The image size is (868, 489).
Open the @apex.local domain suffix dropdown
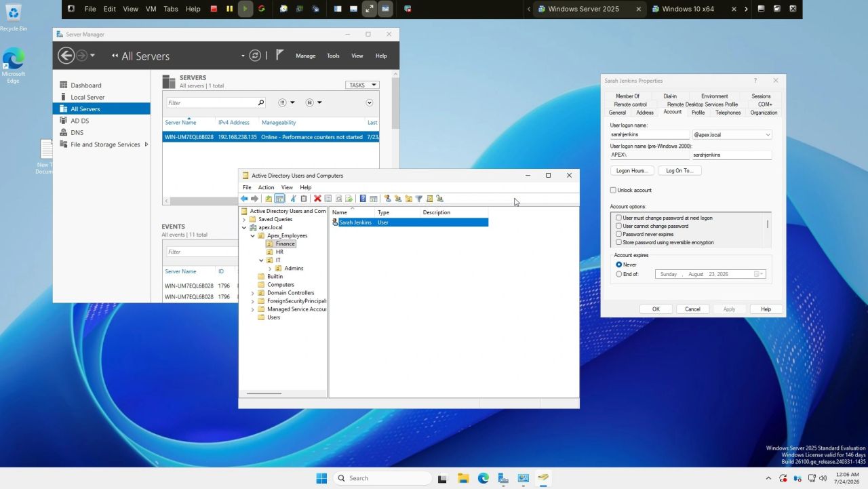[x=768, y=134]
